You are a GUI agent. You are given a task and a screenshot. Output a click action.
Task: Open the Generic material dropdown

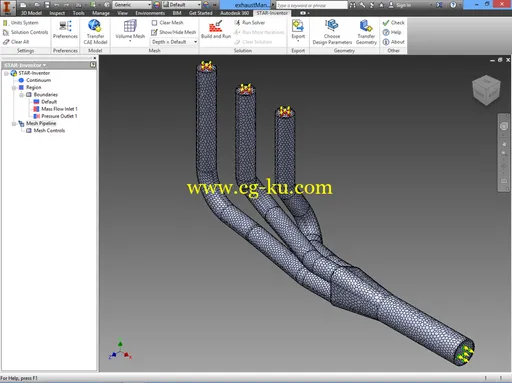point(132,5)
